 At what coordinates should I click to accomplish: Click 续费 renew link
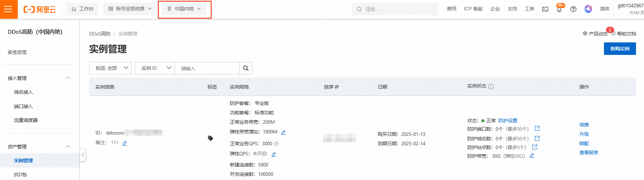point(584,125)
